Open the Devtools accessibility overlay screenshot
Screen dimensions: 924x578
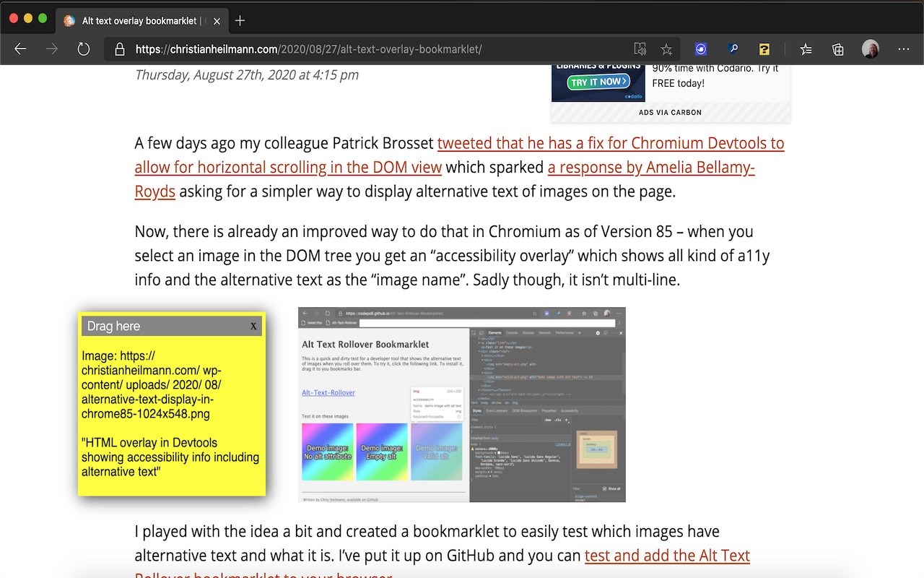[x=462, y=405]
